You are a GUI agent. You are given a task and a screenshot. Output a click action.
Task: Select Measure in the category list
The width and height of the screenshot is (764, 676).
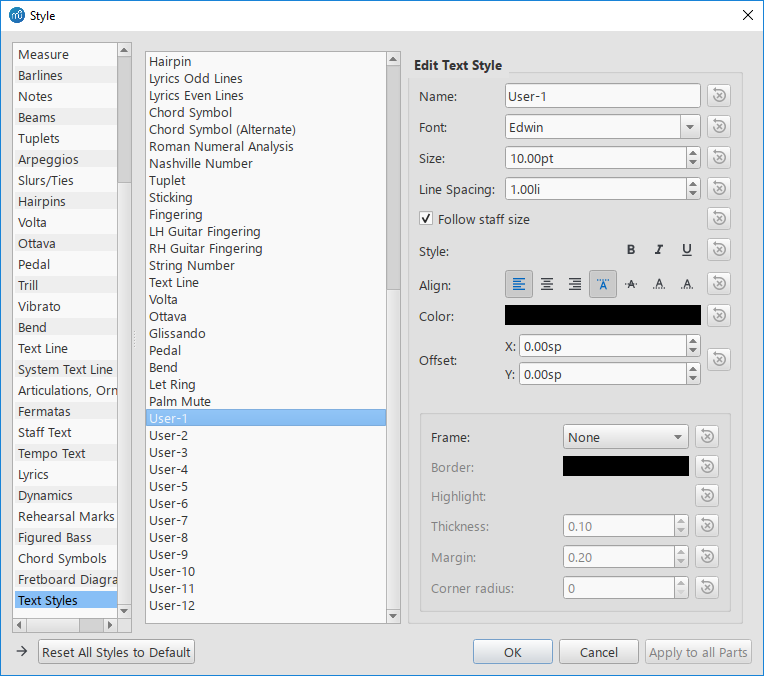click(66, 55)
